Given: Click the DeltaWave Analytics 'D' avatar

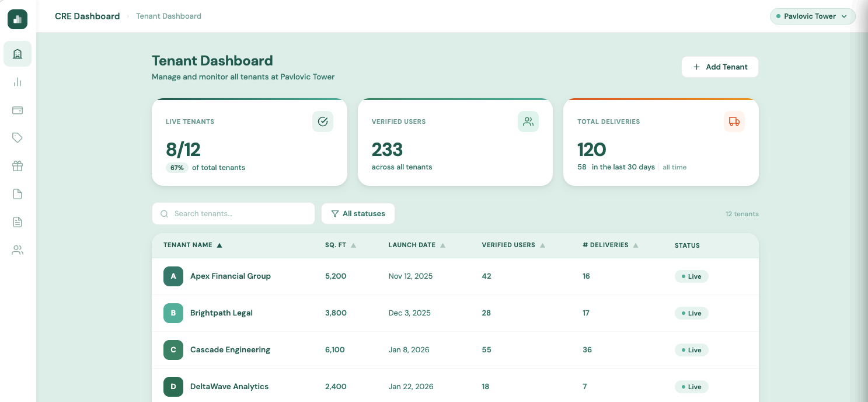Looking at the screenshot, I should point(173,387).
